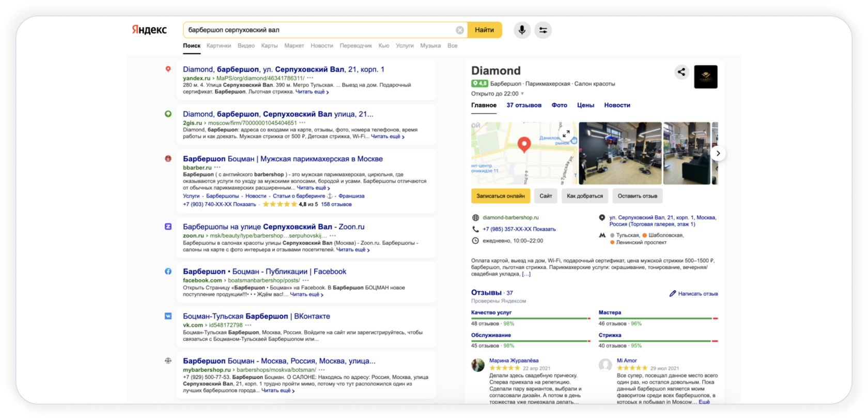Viewport: 868px width, 420px height.
Task: Click the globe icon beside diamond-barbershop.ru
Action: 475,218
